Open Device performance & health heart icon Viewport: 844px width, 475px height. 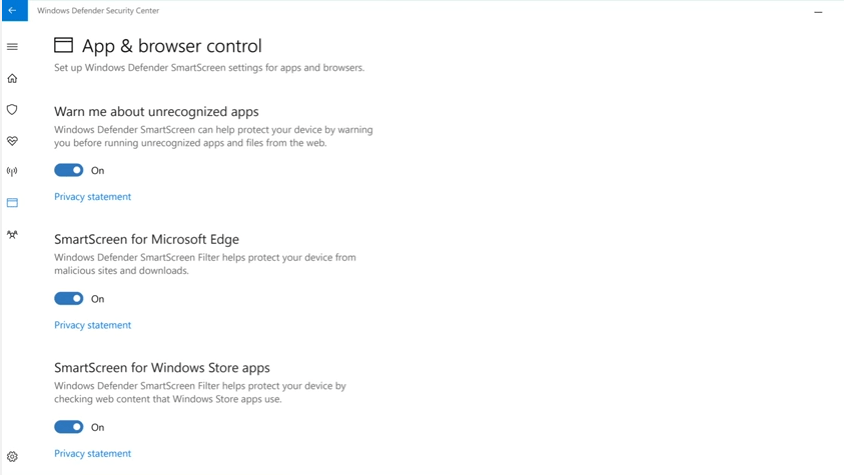(13, 141)
